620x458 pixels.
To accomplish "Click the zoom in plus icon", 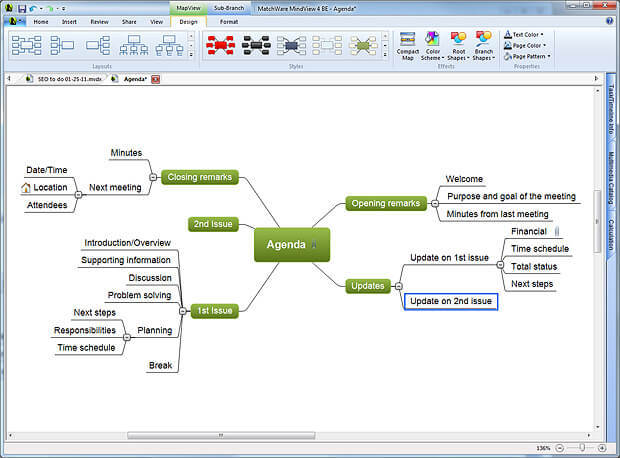I will [x=603, y=447].
